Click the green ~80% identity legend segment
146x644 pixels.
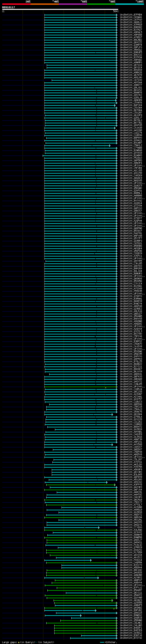point(101,4)
